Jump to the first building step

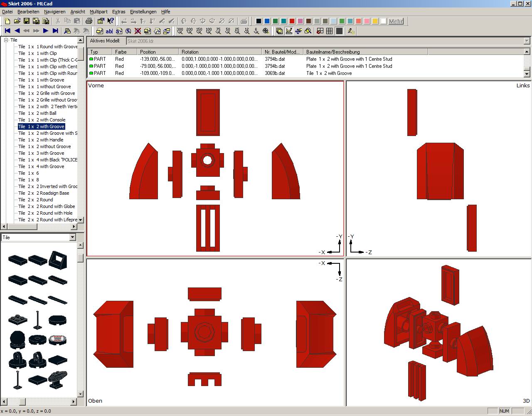click(x=7, y=31)
